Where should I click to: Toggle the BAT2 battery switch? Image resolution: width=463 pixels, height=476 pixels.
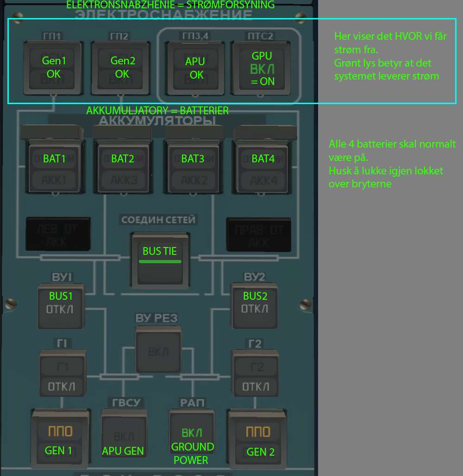123,167
